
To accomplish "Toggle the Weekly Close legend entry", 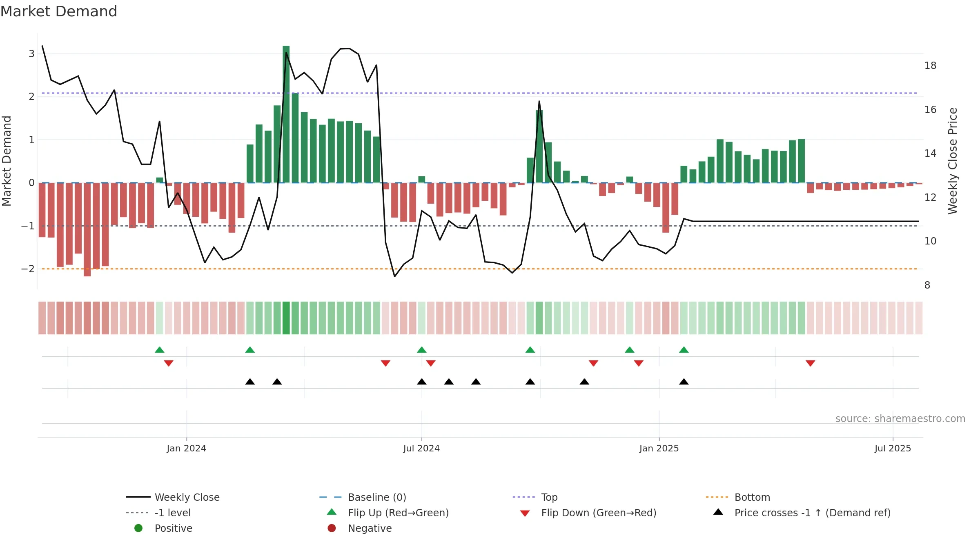I will pos(173,497).
